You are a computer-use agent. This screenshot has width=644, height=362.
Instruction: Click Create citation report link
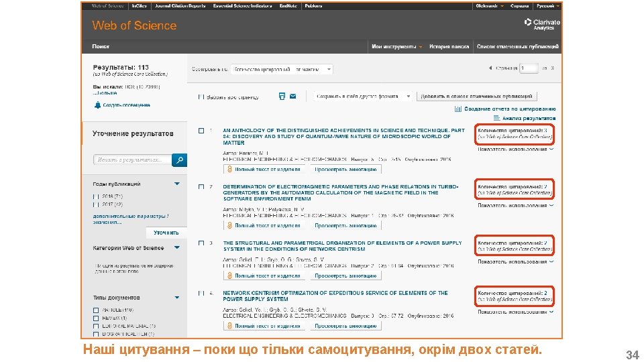coord(510,109)
